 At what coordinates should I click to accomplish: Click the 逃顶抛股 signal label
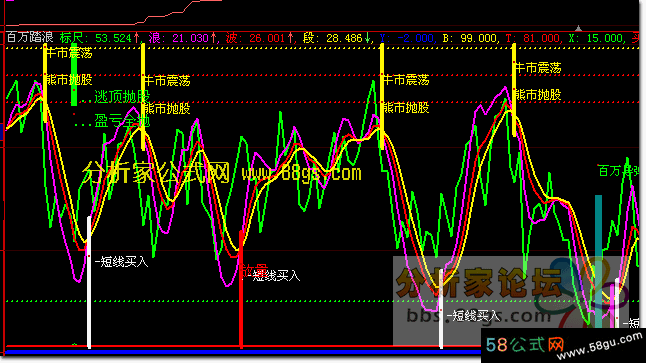[x=122, y=97]
